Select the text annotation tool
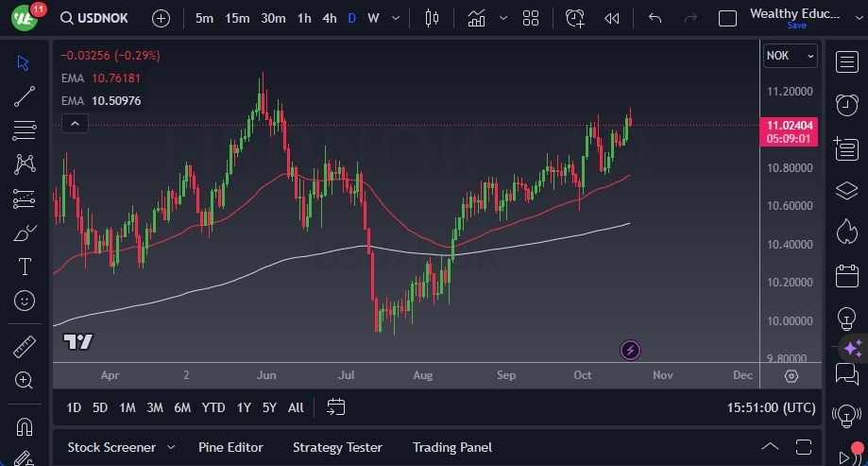 (x=25, y=267)
